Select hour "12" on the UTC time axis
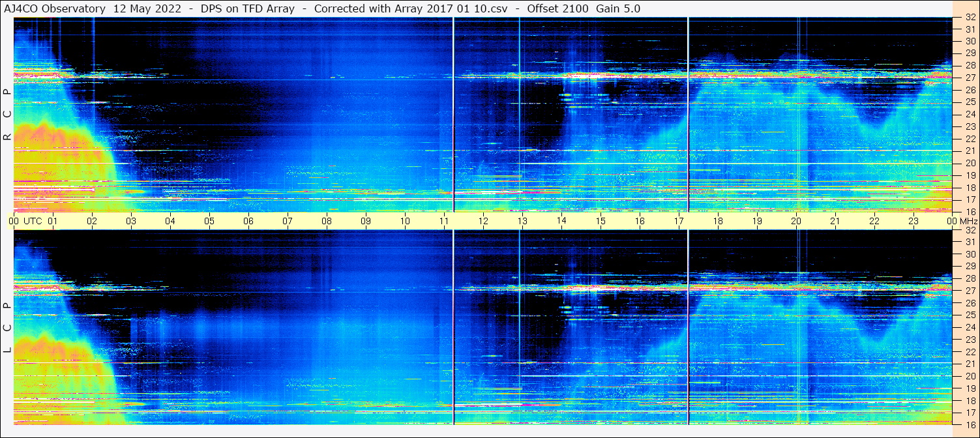Image resolution: width=980 pixels, height=438 pixels. point(483,221)
